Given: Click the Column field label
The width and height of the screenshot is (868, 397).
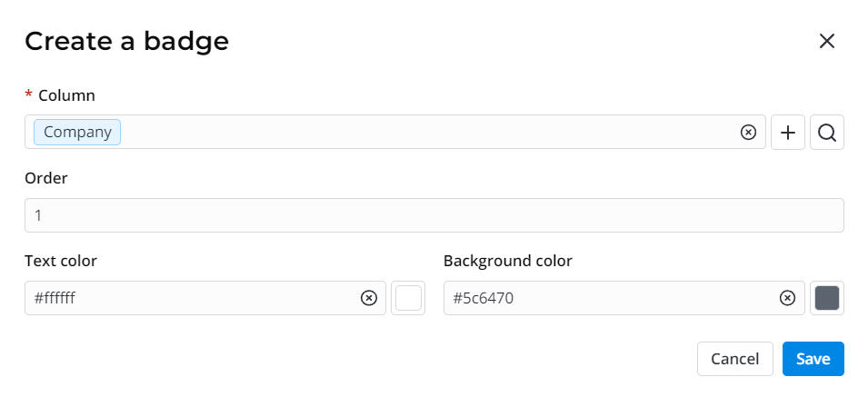Looking at the screenshot, I should tap(66, 95).
